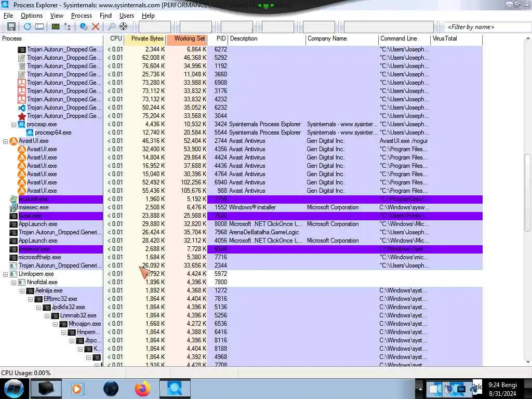The width and height of the screenshot is (532, 399).
Task: Collapse the procexp.exe tree node
Action: tap(14, 125)
